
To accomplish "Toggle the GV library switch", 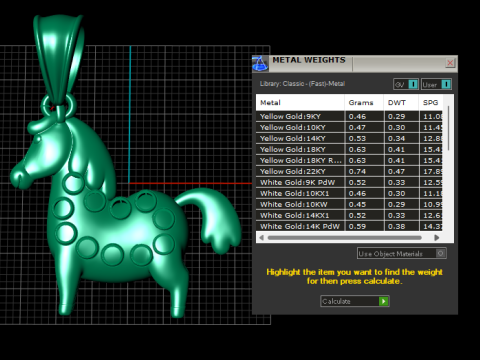I will coord(406,84).
